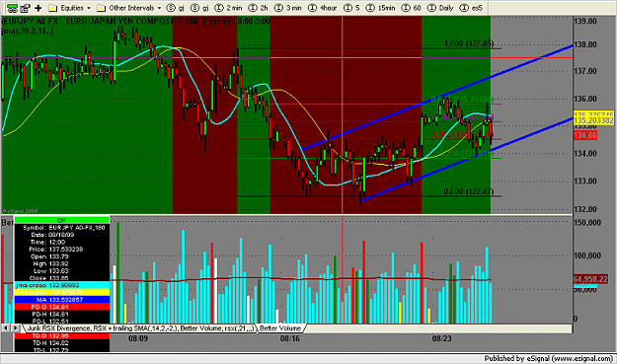Click the red 134.66 current price marker
The height and width of the screenshot is (364, 617).
tap(585, 135)
